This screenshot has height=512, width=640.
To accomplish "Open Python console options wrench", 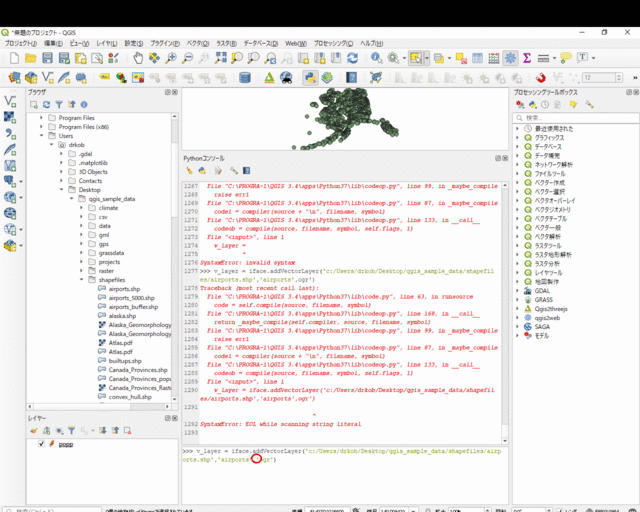I will [x=233, y=170].
